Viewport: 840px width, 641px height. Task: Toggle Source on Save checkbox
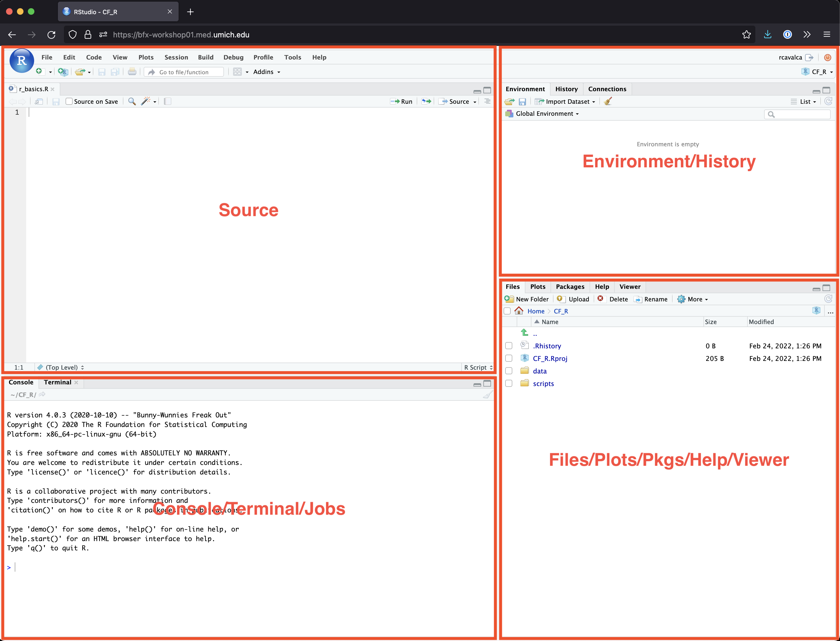(x=69, y=102)
